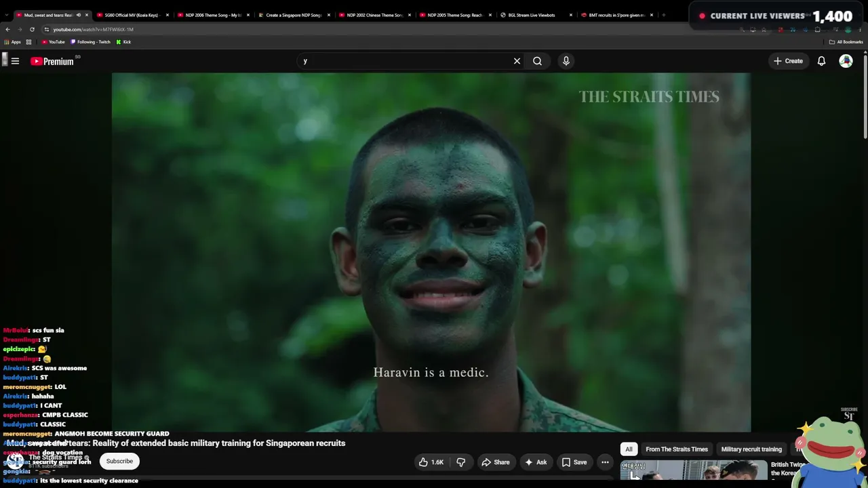Select 'From The Straits Times' chip
Screen dimensions: 868x488
(676, 449)
